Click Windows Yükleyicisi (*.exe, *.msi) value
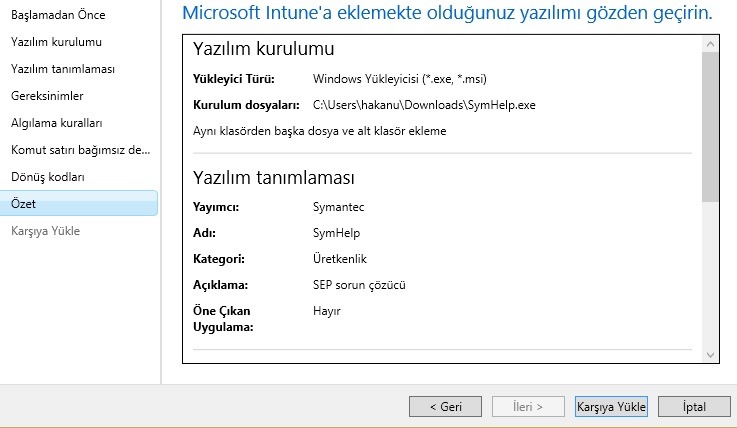737x428 pixels. [x=400, y=79]
